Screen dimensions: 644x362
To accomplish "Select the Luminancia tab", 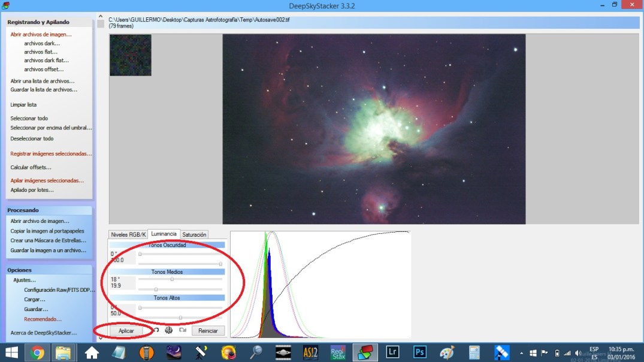I will (164, 234).
